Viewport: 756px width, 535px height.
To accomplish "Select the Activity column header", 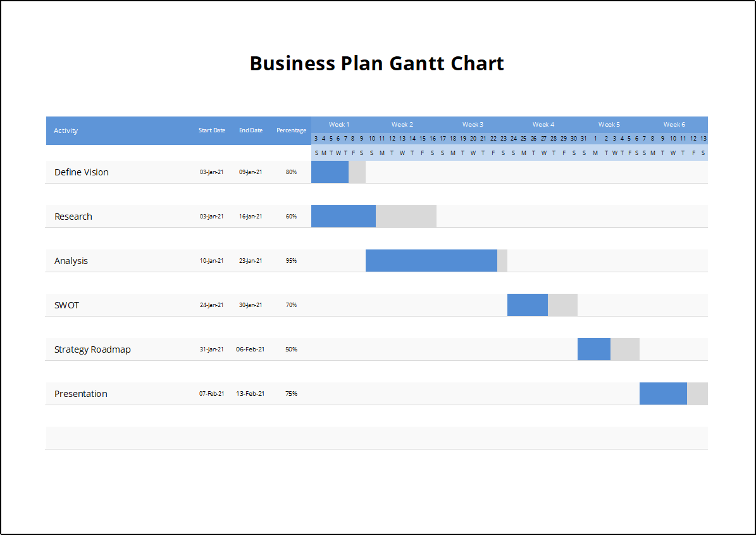I will click(66, 130).
